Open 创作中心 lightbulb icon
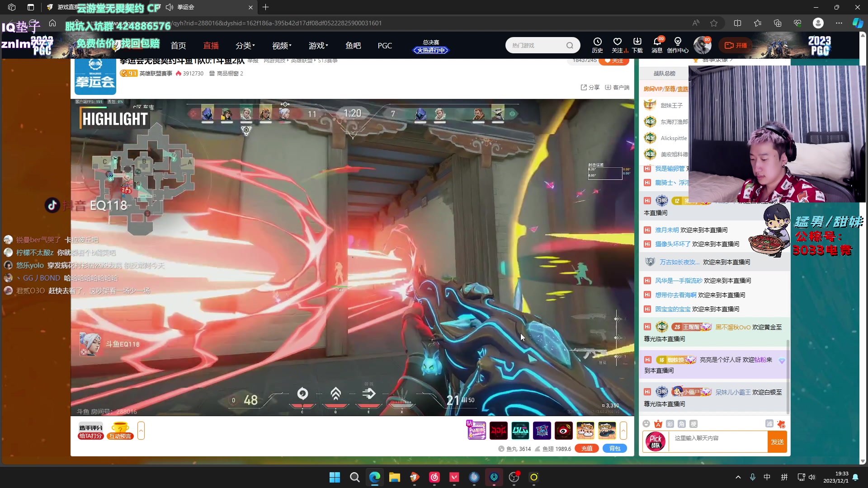The height and width of the screenshot is (488, 868). coord(678,45)
